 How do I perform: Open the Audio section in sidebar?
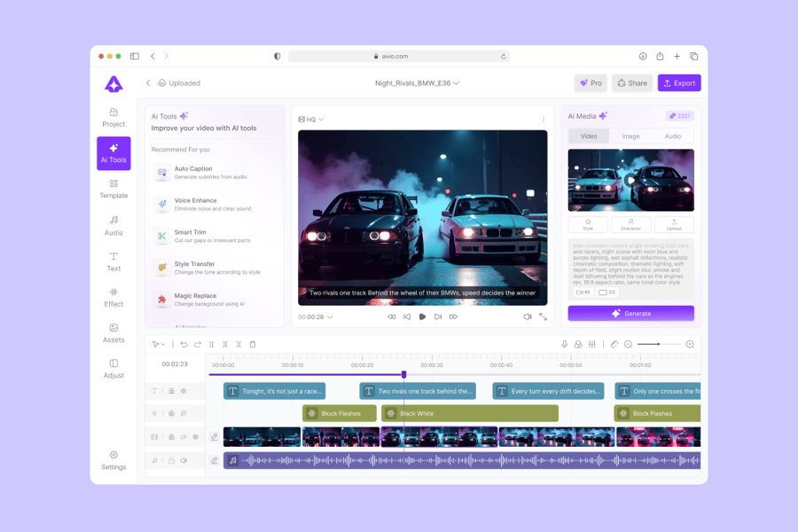(x=113, y=225)
